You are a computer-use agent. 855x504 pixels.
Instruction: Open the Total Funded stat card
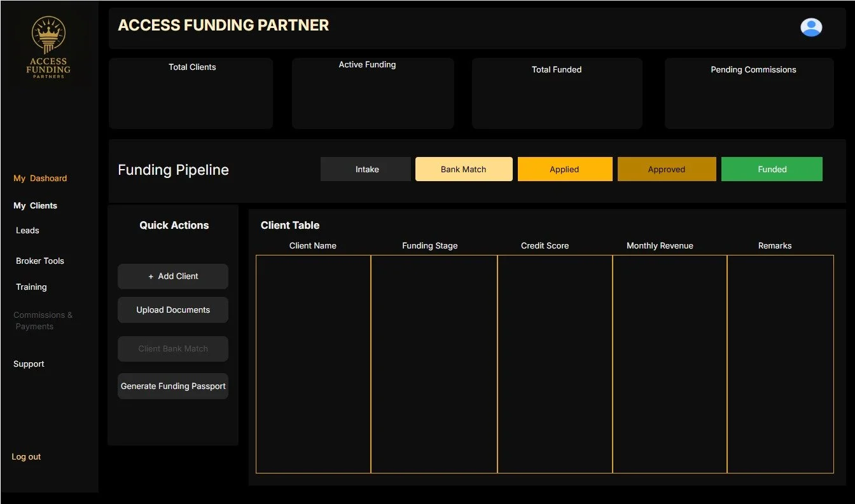(557, 93)
